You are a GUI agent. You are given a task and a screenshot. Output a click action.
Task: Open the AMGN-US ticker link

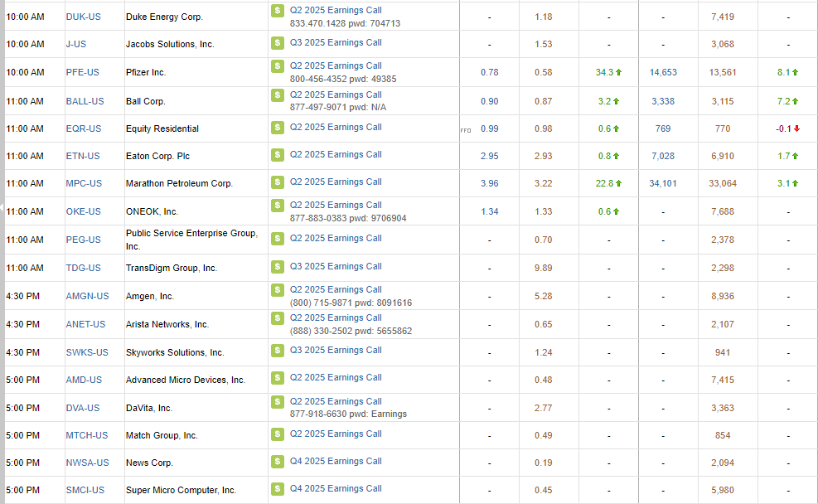pos(88,296)
